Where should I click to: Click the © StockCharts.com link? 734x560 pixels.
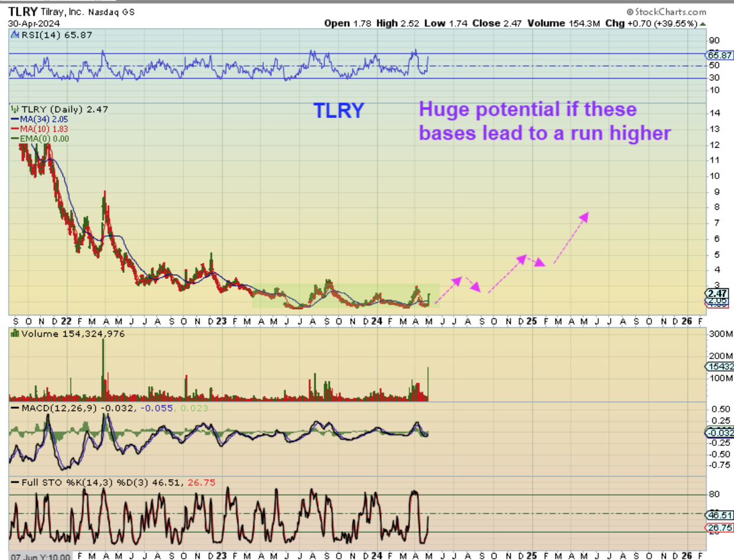[667, 12]
